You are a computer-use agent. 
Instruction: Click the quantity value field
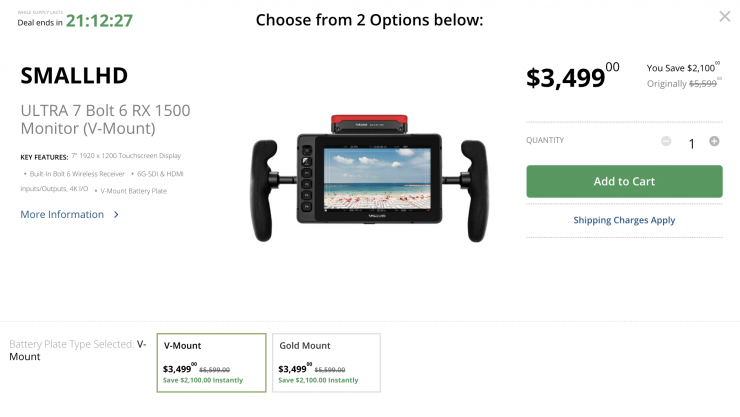pyautogui.click(x=691, y=143)
